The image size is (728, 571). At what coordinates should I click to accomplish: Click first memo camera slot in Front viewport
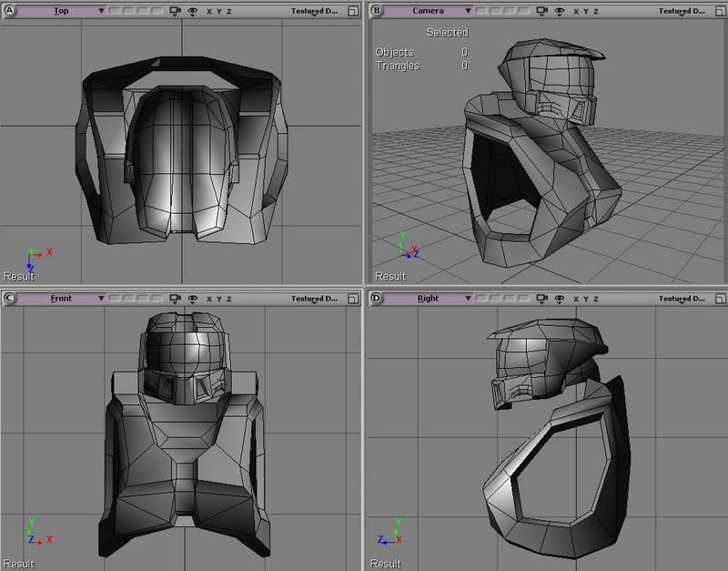click(x=115, y=299)
